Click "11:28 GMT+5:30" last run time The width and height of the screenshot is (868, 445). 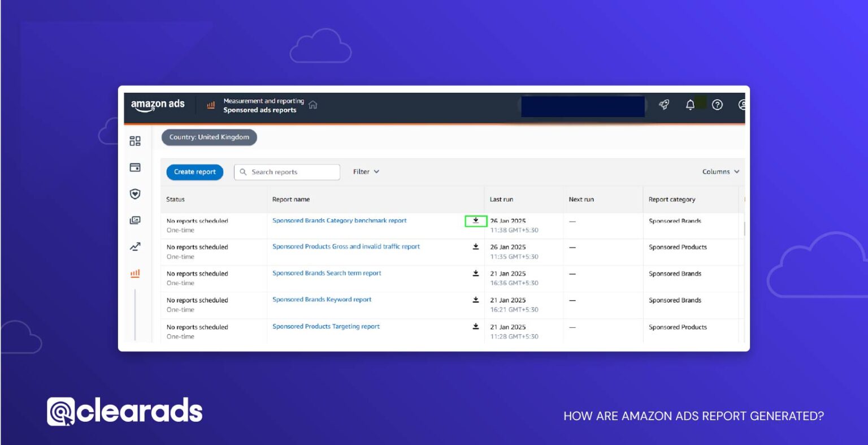(514, 336)
